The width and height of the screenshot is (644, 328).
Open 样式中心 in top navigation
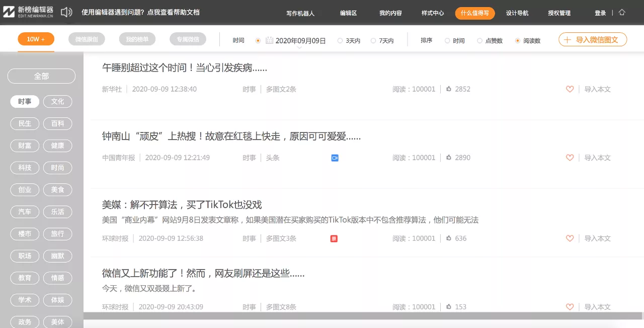(x=433, y=13)
